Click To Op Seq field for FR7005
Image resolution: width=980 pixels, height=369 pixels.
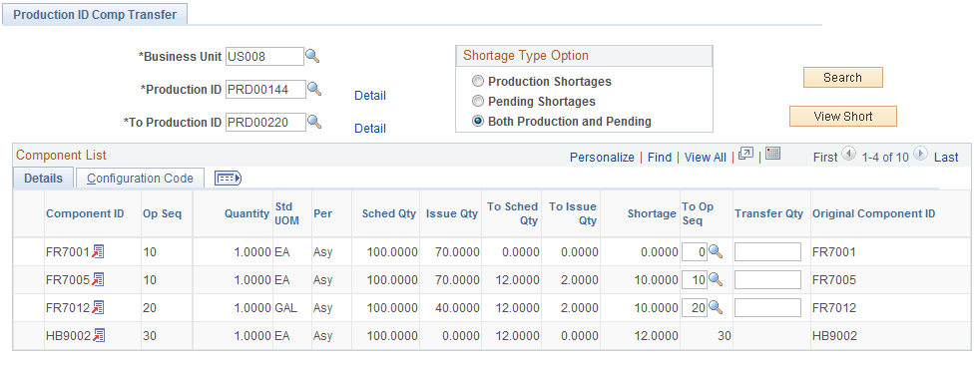(x=695, y=279)
